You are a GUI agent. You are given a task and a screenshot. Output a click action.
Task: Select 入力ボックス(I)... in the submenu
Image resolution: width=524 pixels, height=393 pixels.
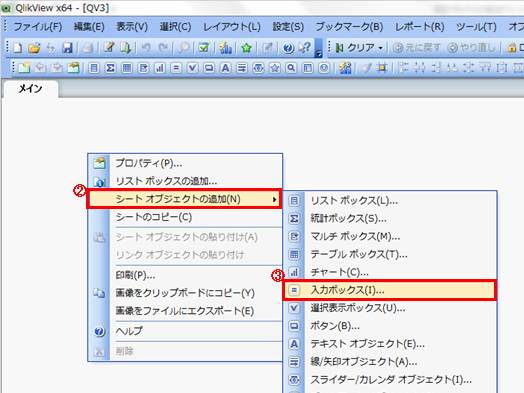390,290
